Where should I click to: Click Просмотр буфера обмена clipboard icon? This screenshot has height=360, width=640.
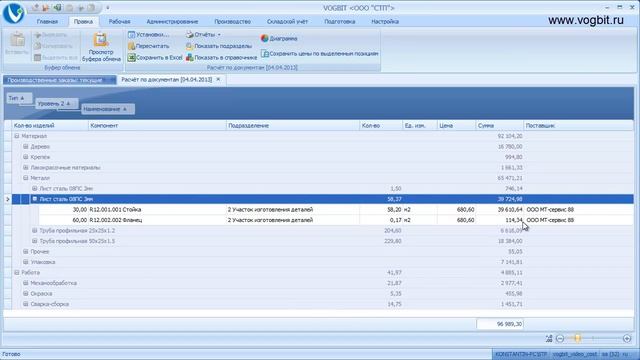click(100, 40)
